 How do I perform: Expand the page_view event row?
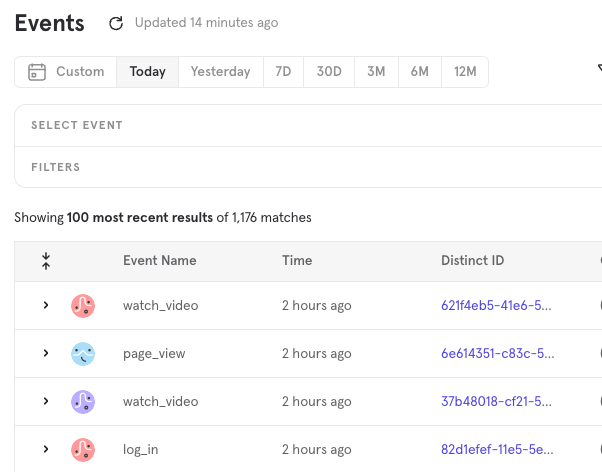[46, 354]
